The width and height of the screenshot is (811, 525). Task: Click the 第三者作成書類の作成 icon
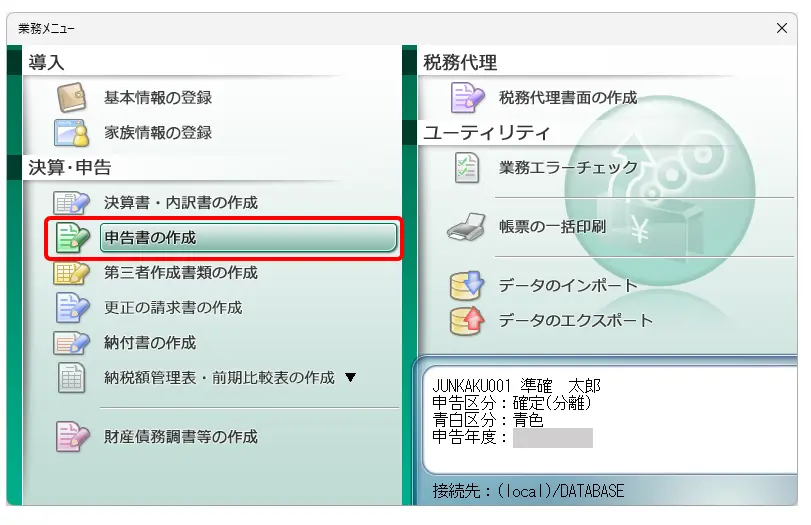pos(72,273)
